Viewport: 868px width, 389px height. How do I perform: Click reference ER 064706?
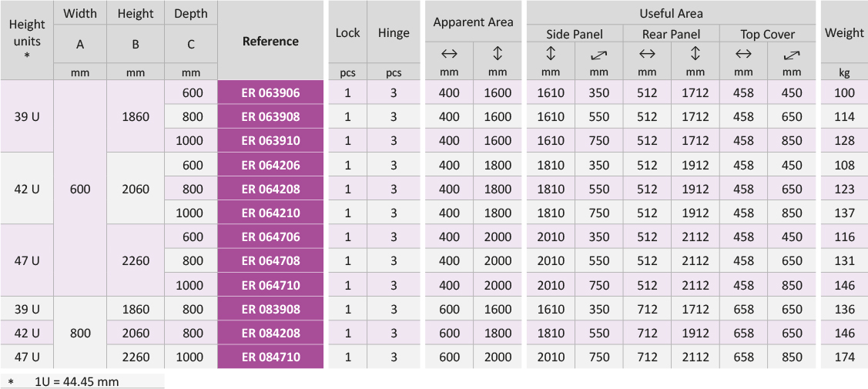pyautogui.click(x=270, y=237)
